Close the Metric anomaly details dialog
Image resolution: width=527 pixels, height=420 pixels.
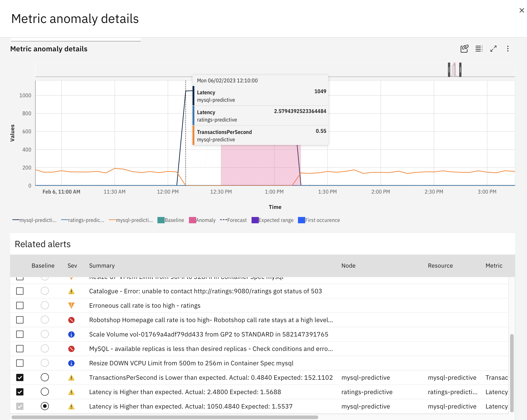[522, 10]
